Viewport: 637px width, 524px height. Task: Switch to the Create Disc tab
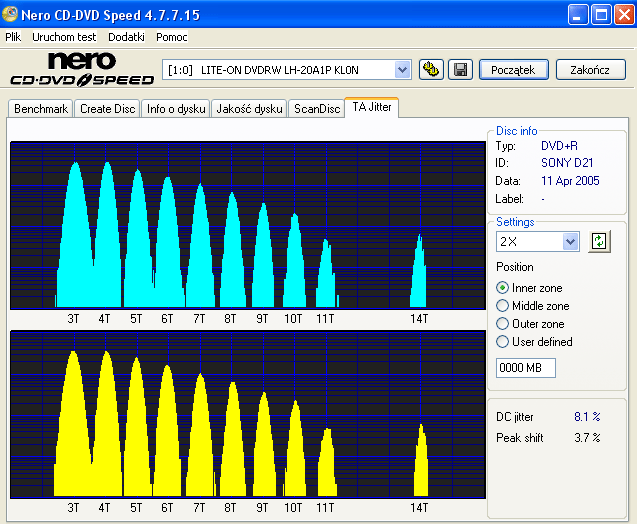pyautogui.click(x=107, y=109)
